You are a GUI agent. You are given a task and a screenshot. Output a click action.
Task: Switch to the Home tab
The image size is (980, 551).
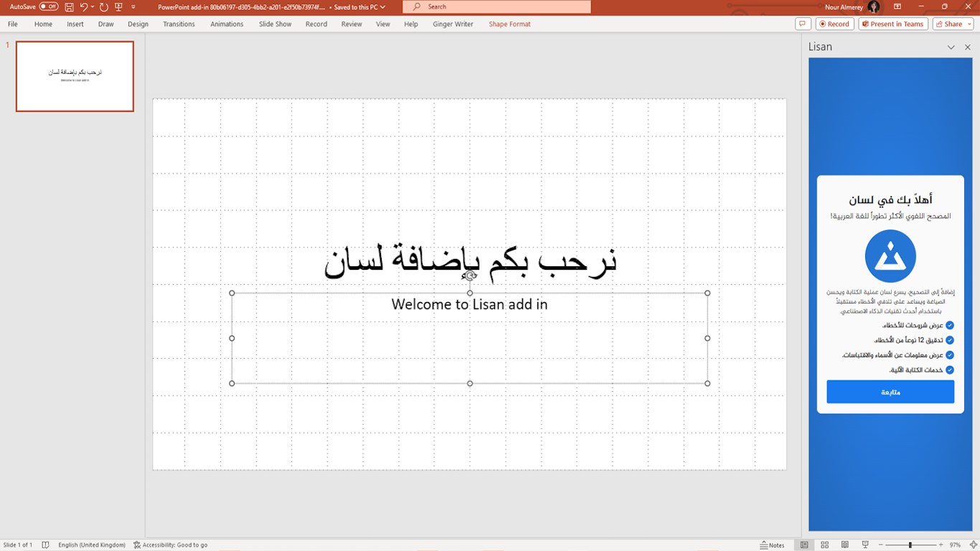tap(43, 24)
